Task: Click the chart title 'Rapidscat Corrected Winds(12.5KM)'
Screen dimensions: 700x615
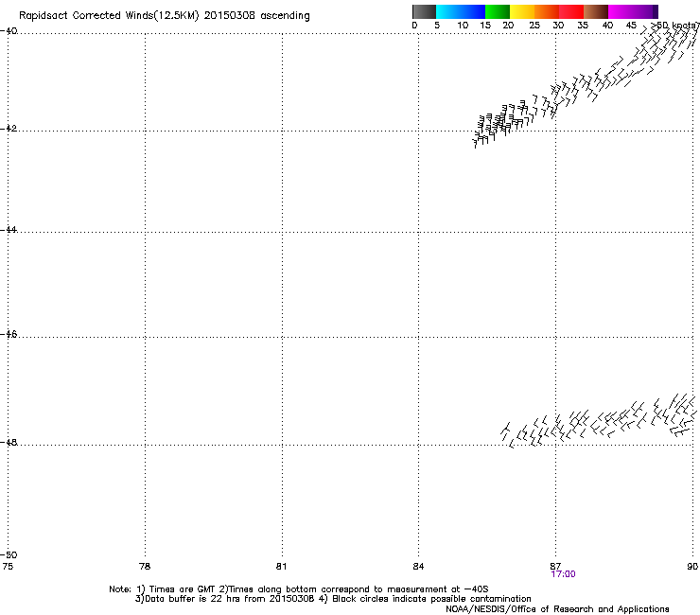Action: pos(109,16)
